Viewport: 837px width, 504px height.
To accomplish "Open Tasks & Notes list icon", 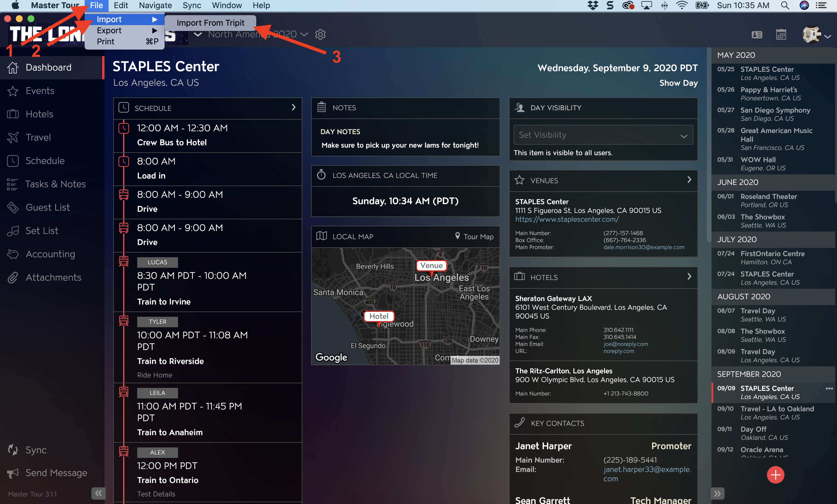I will point(12,184).
